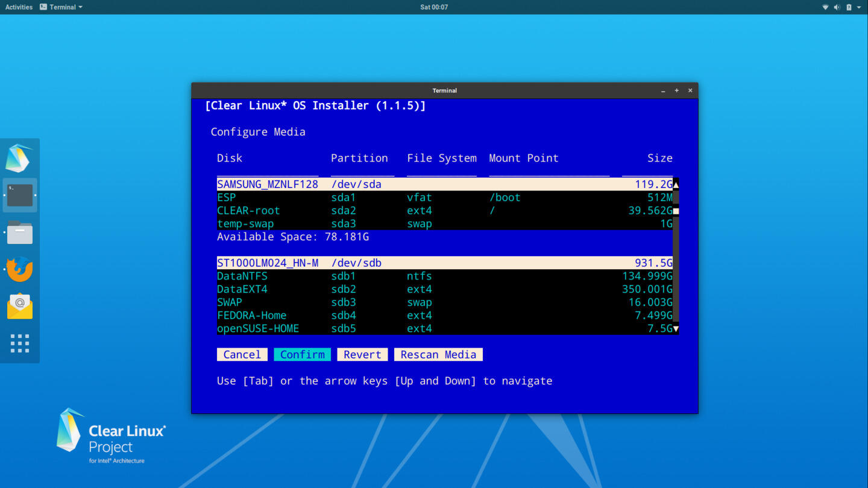Image resolution: width=868 pixels, height=488 pixels.
Task: Open the network status tray icon
Action: [825, 7]
